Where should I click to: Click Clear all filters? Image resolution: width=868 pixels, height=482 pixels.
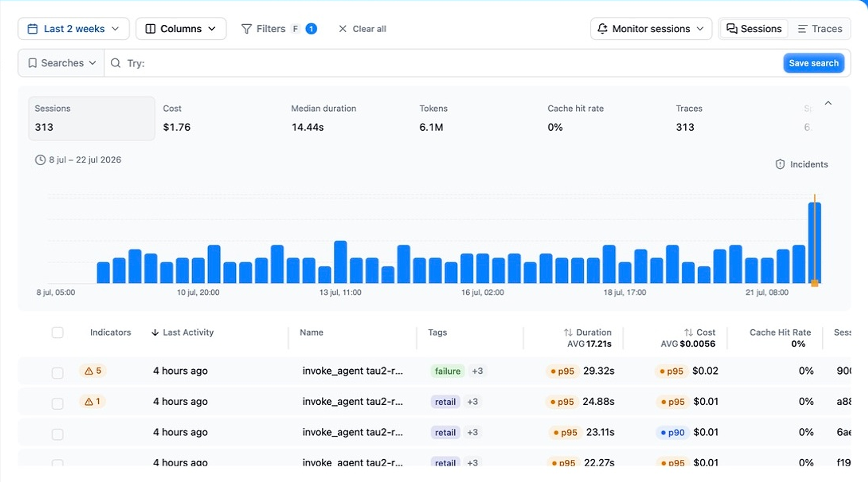coord(362,29)
